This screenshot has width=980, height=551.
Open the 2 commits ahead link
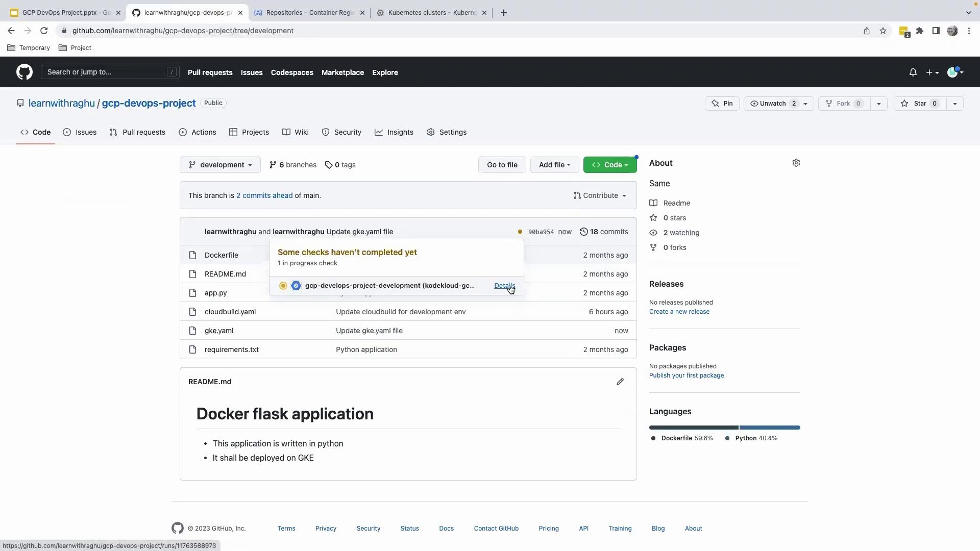pyautogui.click(x=264, y=195)
